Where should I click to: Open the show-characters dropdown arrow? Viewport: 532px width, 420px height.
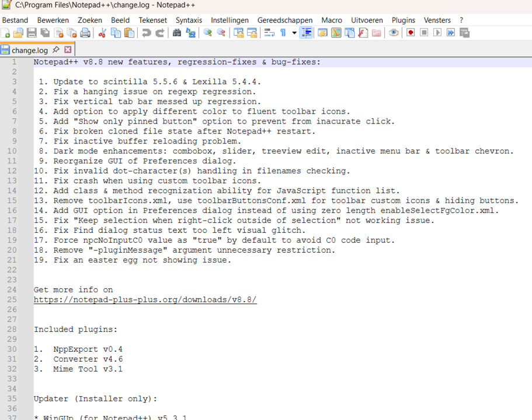[x=294, y=33]
